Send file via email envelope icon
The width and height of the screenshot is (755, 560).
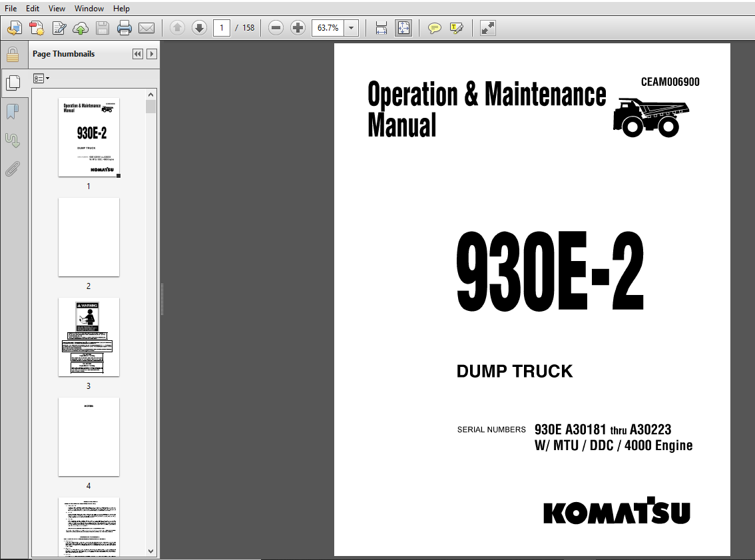pos(146,28)
